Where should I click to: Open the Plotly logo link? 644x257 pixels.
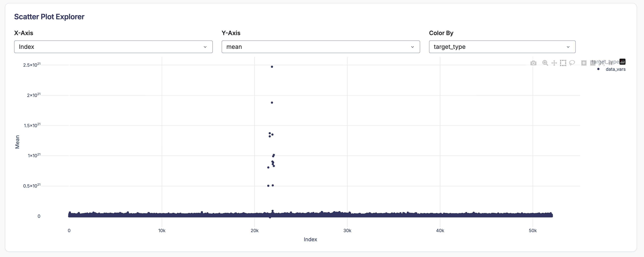(x=622, y=62)
